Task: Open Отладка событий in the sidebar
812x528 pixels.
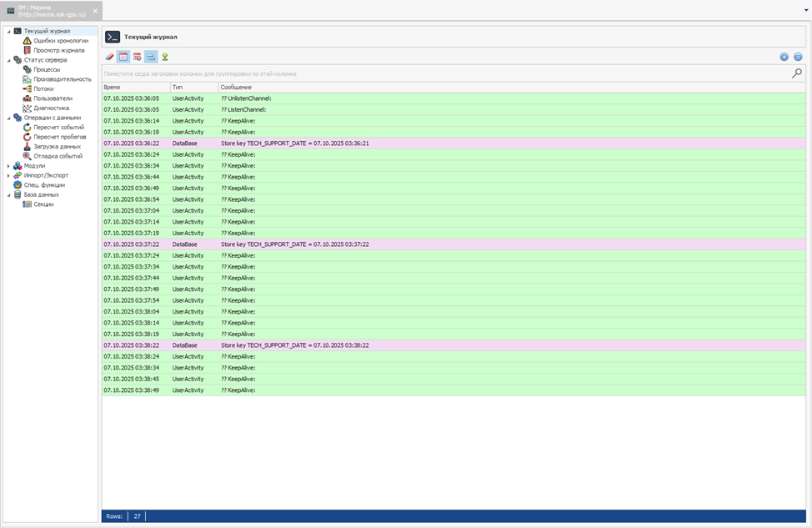Action: [x=58, y=156]
